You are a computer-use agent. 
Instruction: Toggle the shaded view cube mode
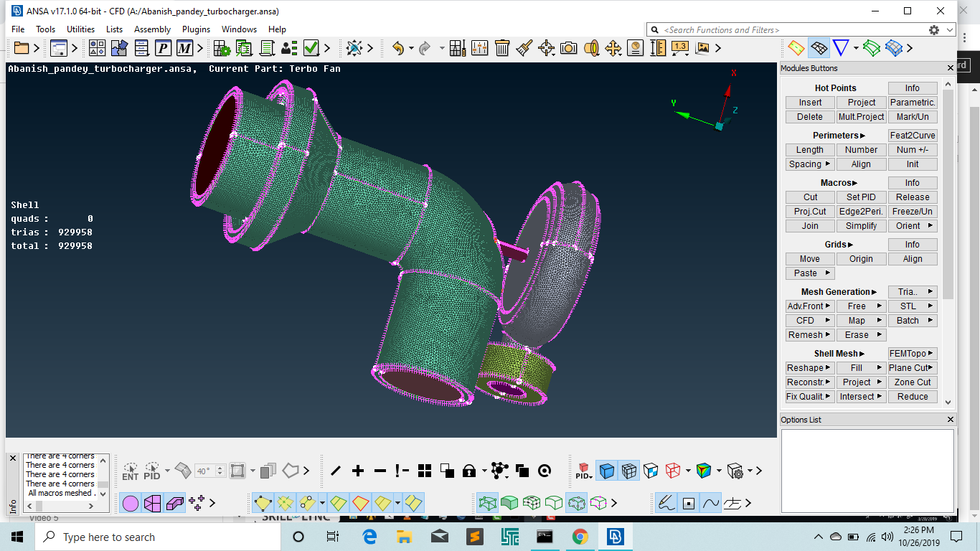[606, 471]
